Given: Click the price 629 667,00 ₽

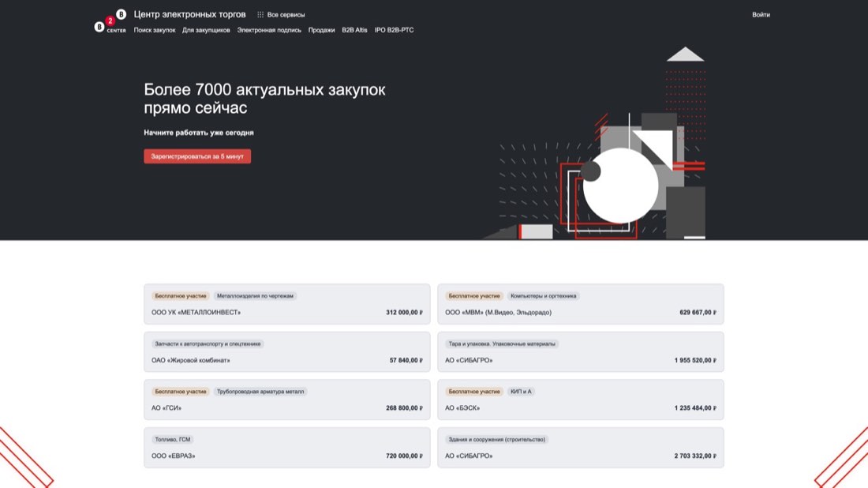Looking at the screenshot, I should tap(698, 313).
